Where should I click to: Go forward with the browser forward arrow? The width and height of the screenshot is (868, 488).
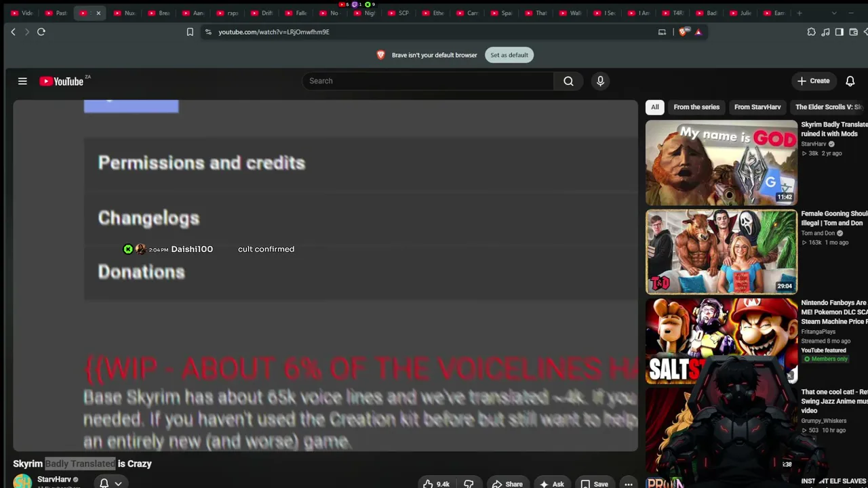coord(27,32)
